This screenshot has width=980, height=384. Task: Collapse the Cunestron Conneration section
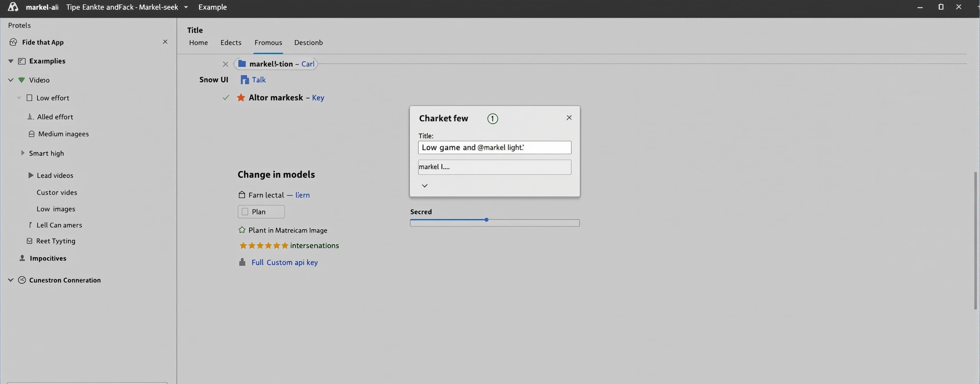click(x=11, y=280)
